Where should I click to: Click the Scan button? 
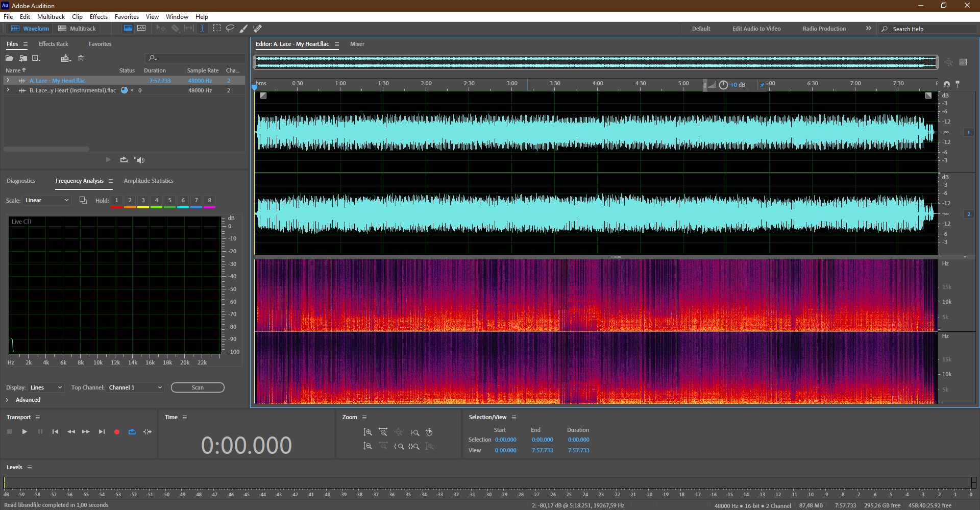click(198, 387)
